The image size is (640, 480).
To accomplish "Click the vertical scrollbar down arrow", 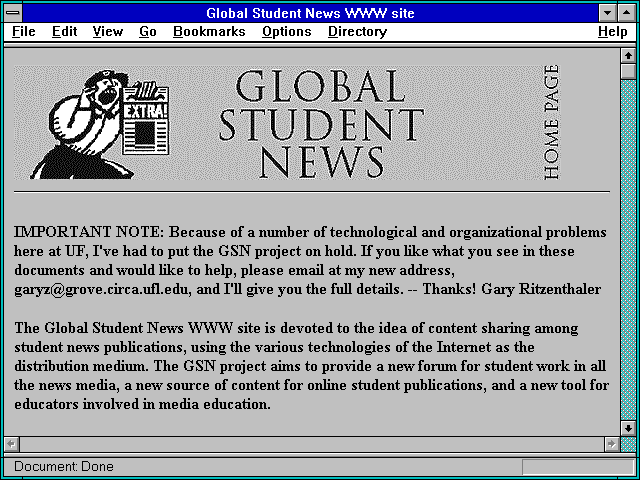I will tap(628, 428).
